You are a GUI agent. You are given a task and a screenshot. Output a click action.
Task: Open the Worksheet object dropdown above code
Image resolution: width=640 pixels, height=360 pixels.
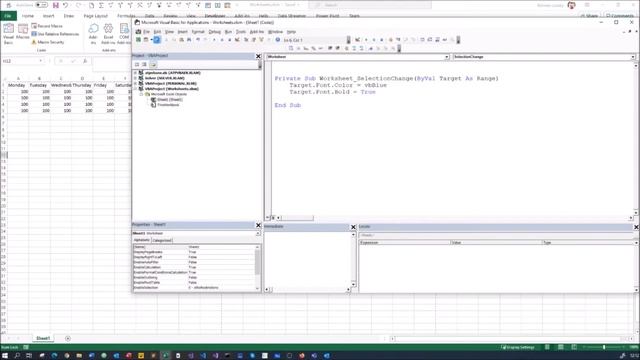447,57
